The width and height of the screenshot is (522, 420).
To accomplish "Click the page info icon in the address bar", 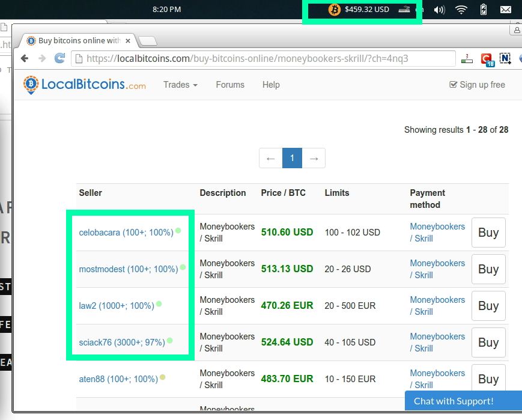I will (x=79, y=59).
